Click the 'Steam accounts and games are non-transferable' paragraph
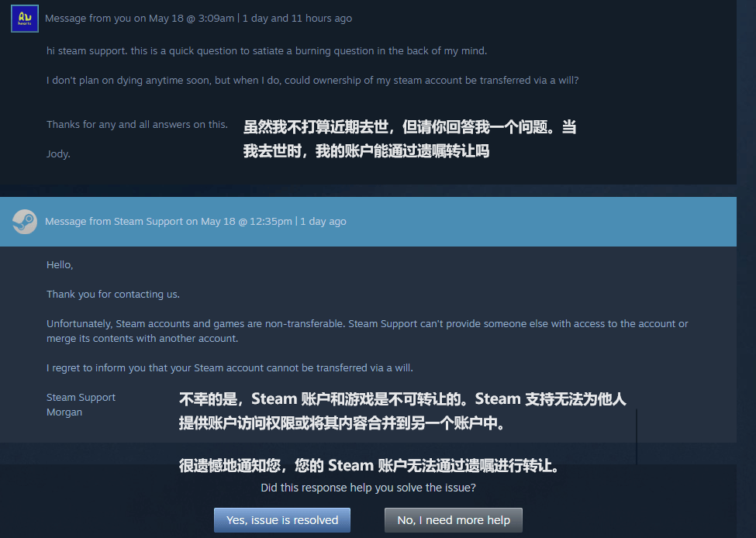Screen dimensions: 756x538 pos(367,331)
